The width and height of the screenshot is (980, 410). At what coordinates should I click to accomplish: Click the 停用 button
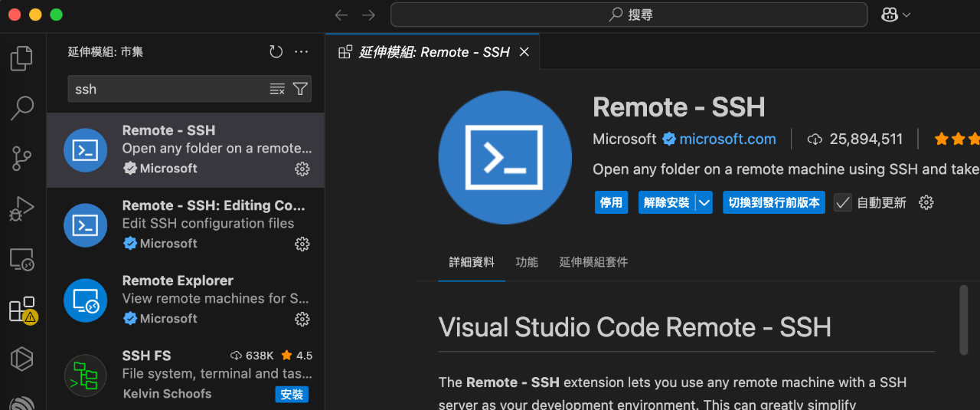611,203
